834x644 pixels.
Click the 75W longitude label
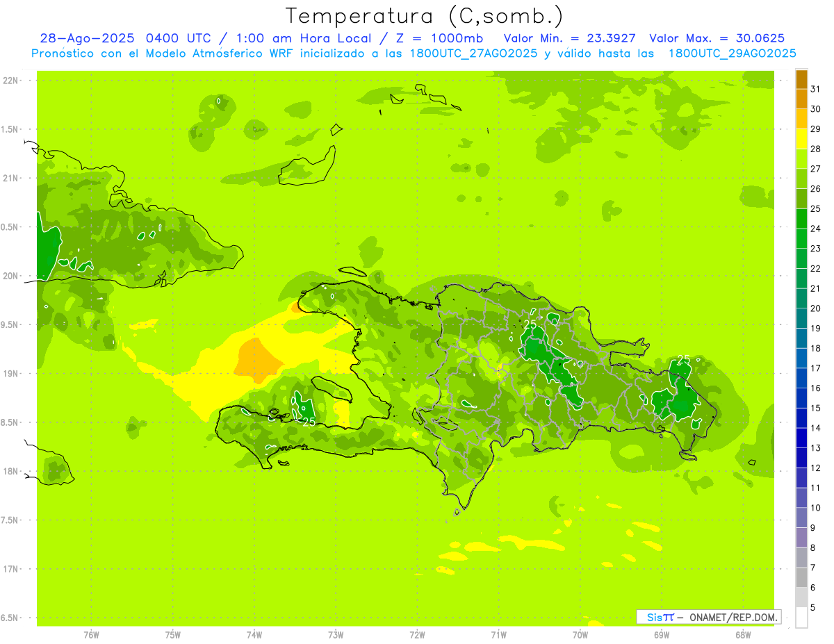(173, 635)
